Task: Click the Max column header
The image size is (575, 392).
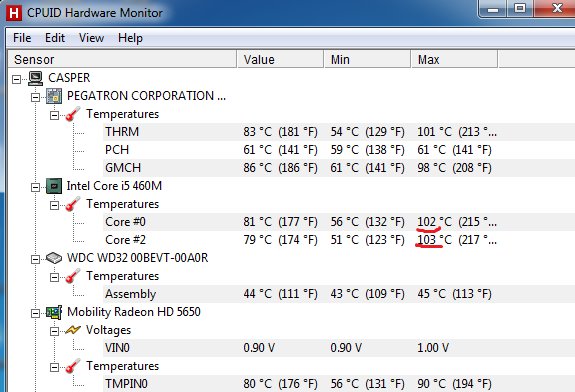Action: 454,59
